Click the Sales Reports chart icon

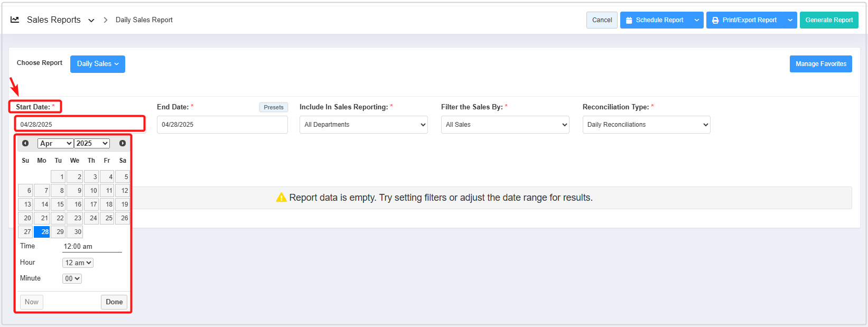15,20
